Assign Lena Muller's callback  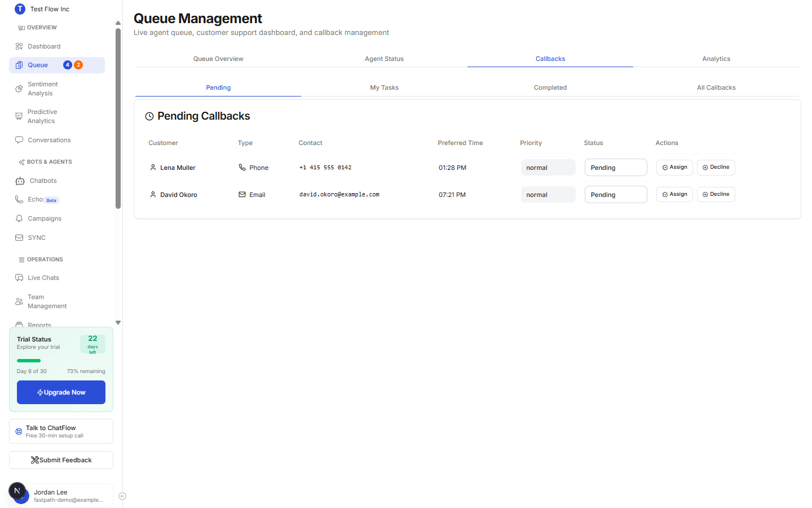(674, 167)
